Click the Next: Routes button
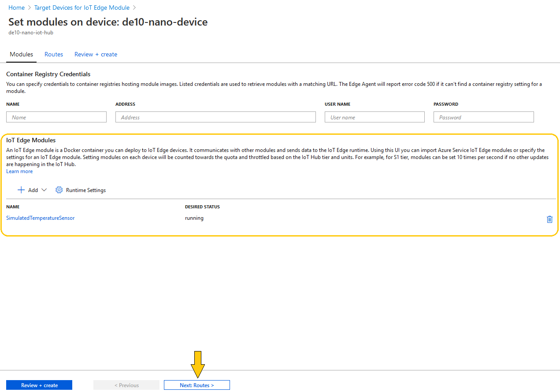This screenshot has height=392, width=560. pos(197,385)
